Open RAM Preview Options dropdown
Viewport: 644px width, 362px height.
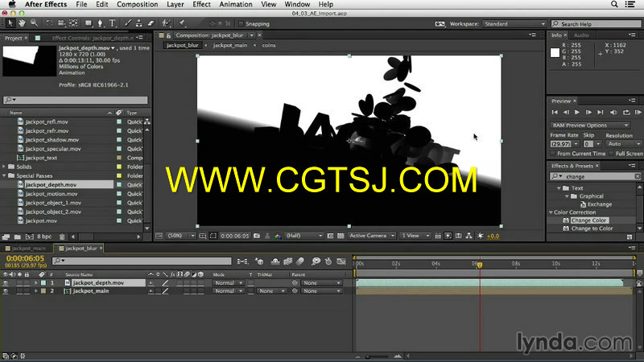click(590, 125)
